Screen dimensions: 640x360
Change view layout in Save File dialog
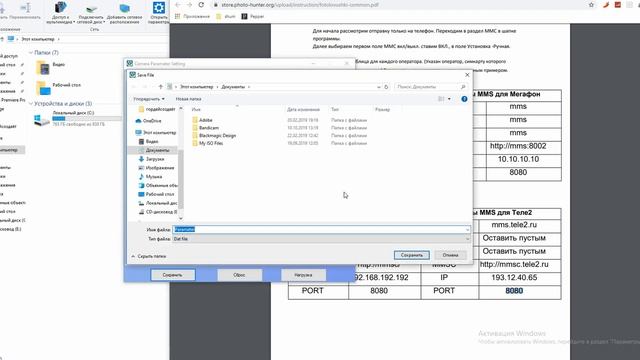coord(441,99)
